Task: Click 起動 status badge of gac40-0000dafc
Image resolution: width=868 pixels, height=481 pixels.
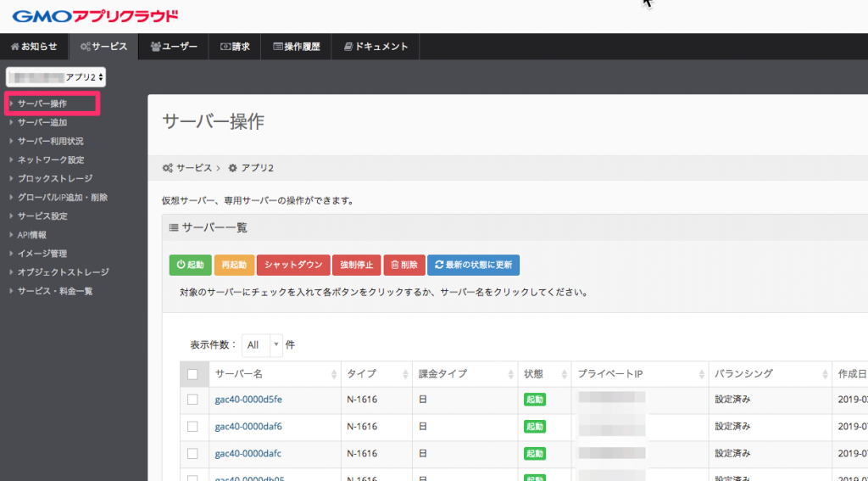Action: [x=535, y=453]
